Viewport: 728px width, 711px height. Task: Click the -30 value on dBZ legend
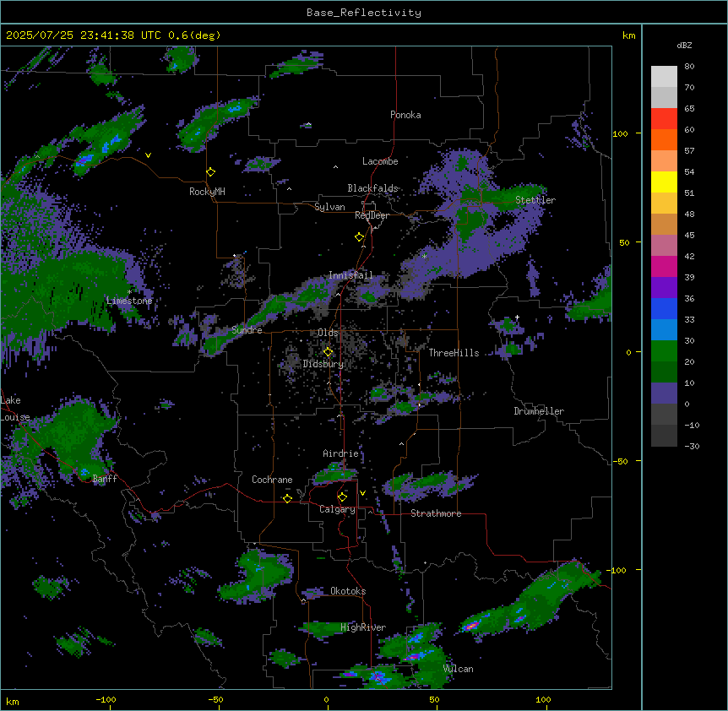pos(692,446)
